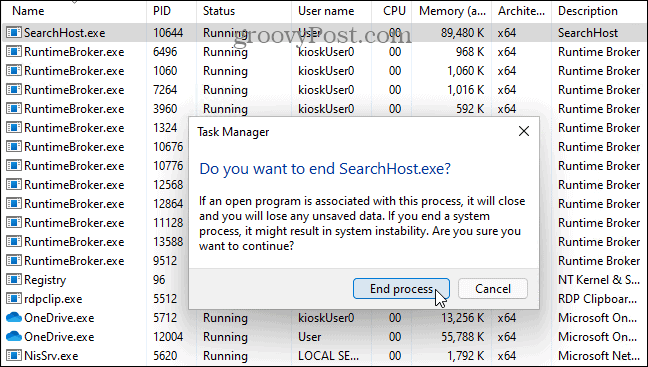Close the Task Manager confirmation dialog
Image resolution: width=648 pixels, height=367 pixels.
click(x=524, y=131)
